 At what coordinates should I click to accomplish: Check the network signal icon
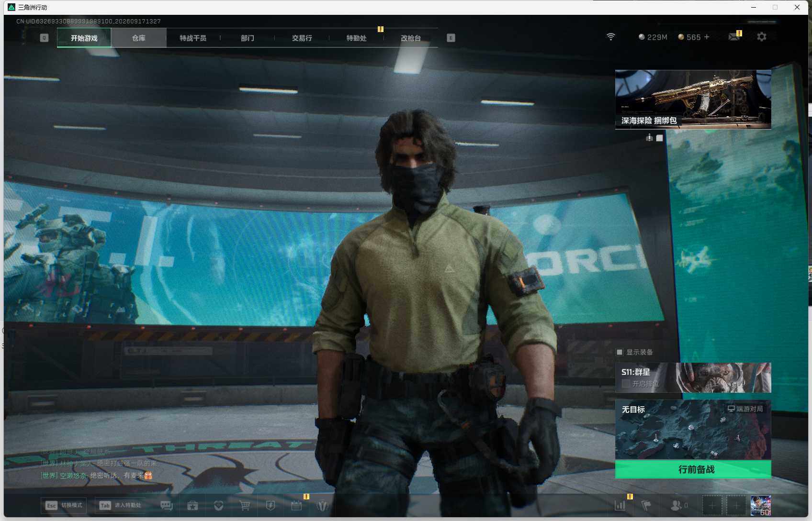click(x=610, y=37)
